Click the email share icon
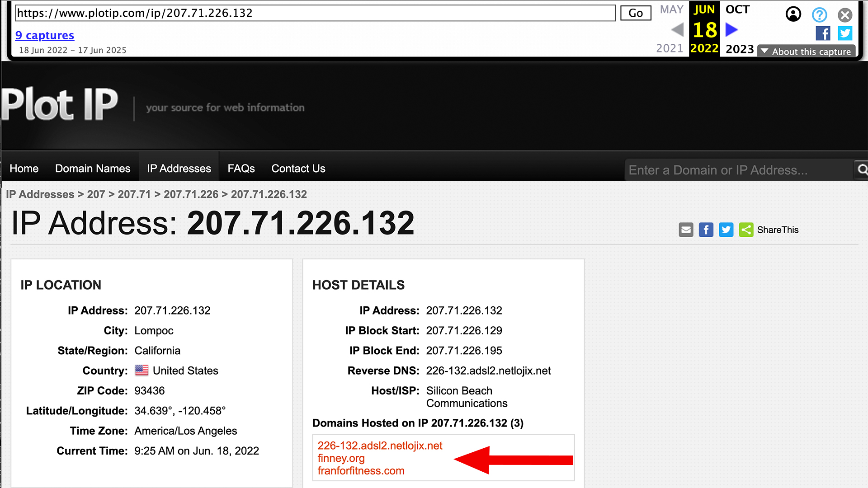Viewport: 868px width, 488px height. [x=686, y=230]
